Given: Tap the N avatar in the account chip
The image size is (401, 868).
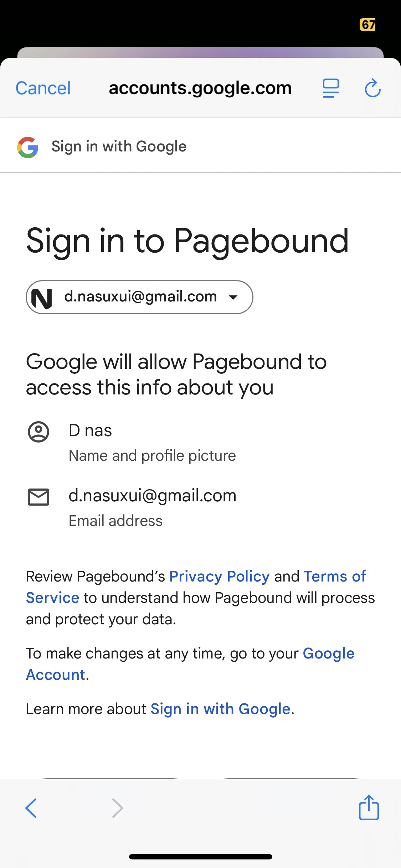Looking at the screenshot, I should (42, 298).
